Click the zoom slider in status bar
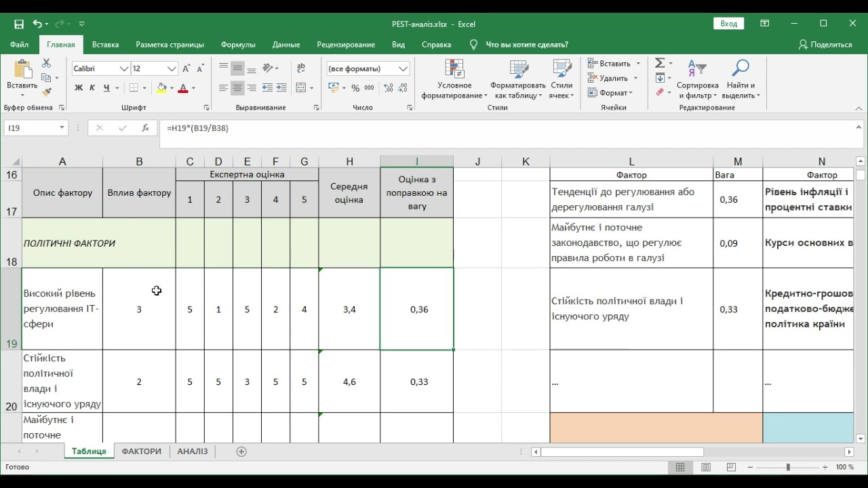Screen dimensions: 868x488 (x=788, y=468)
